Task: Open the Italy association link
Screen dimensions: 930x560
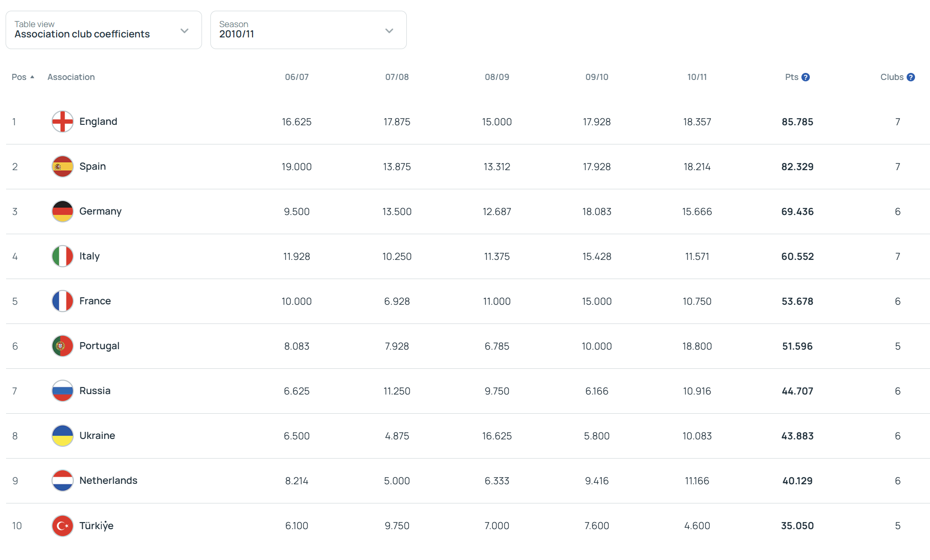Action: click(x=89, y=256)
